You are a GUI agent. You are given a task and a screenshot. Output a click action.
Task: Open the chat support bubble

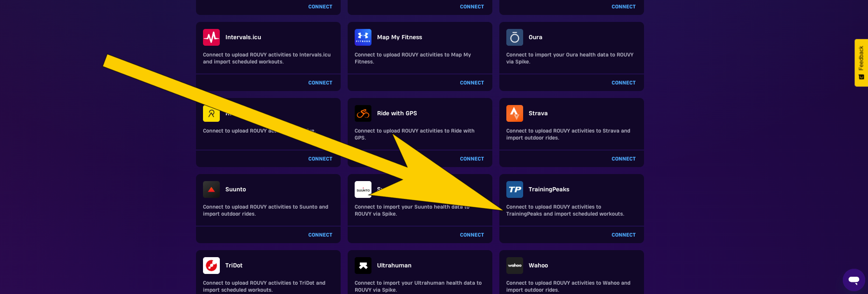854,280
